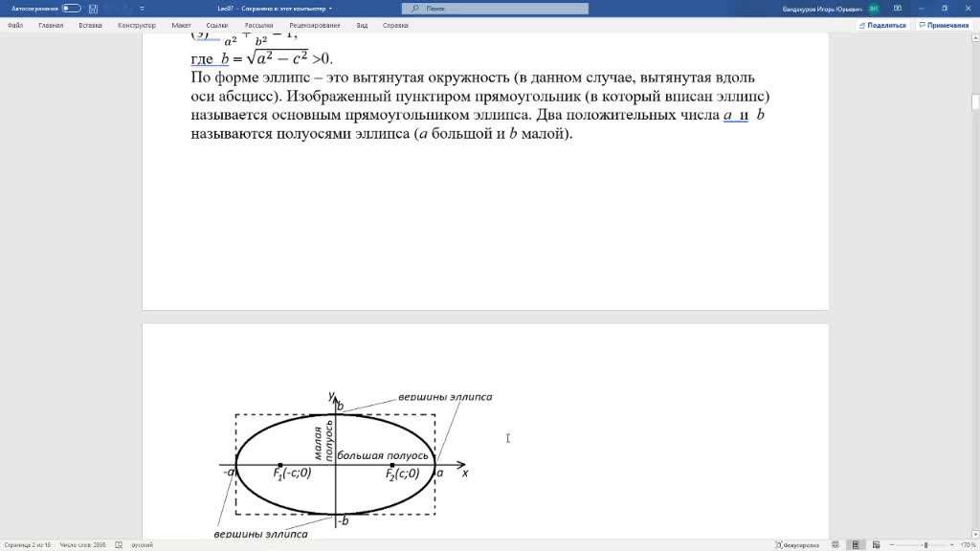Open the Файл menu
This screenshot has width=980, height=551.
tap(15, 26)
